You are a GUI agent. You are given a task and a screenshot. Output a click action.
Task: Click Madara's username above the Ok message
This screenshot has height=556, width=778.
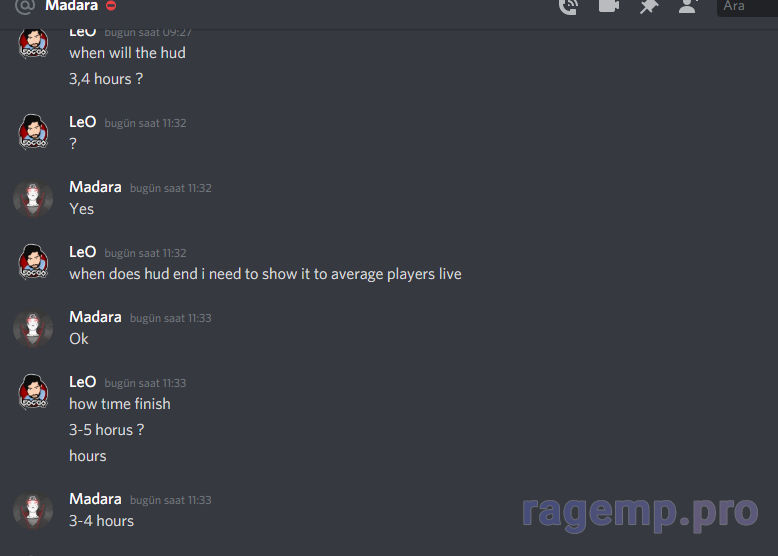click(95, 317)
